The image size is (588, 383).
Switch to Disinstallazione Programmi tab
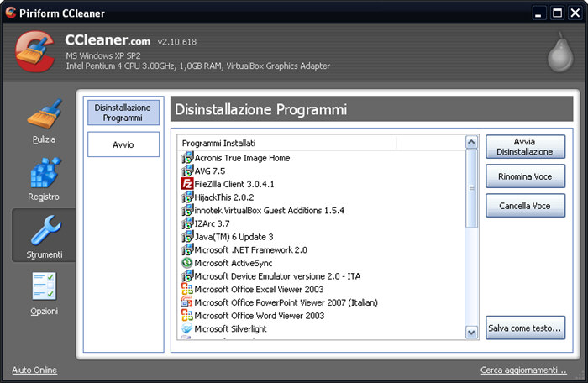click(123, 113)
